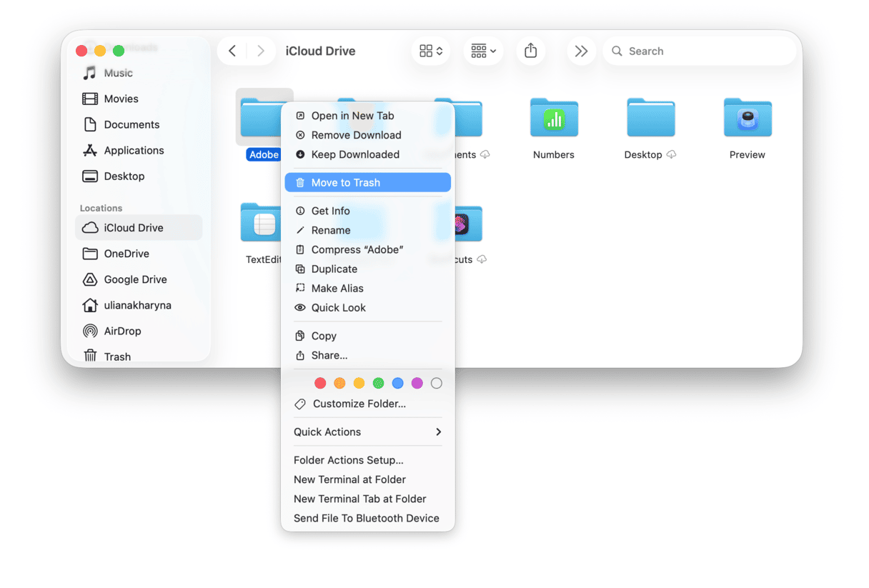Select Get Info in context menu

(x=330, y=211)
